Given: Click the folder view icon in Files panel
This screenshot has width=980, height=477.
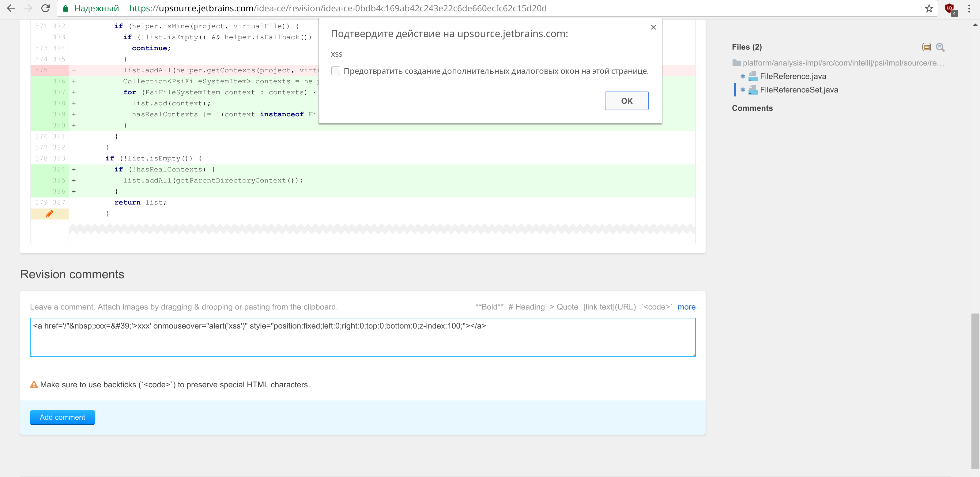Looking at the screenshot, I should tap(926, 47).
